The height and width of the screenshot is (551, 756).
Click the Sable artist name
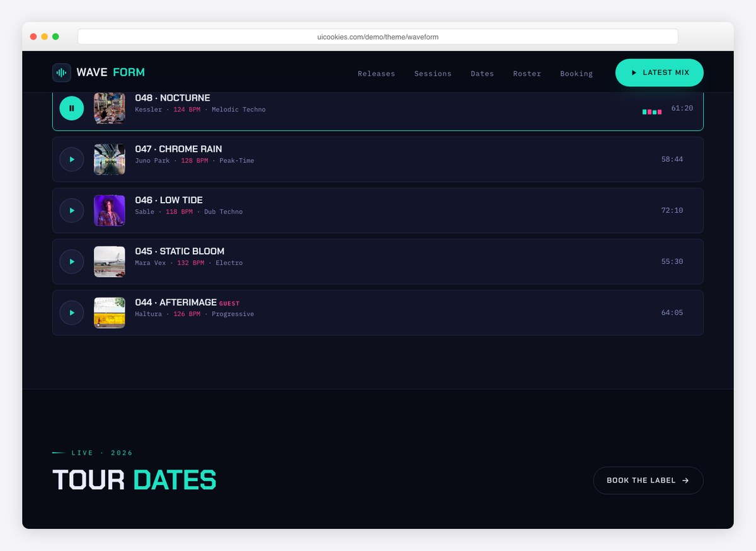pyautogui.click(x=145, y=212)
